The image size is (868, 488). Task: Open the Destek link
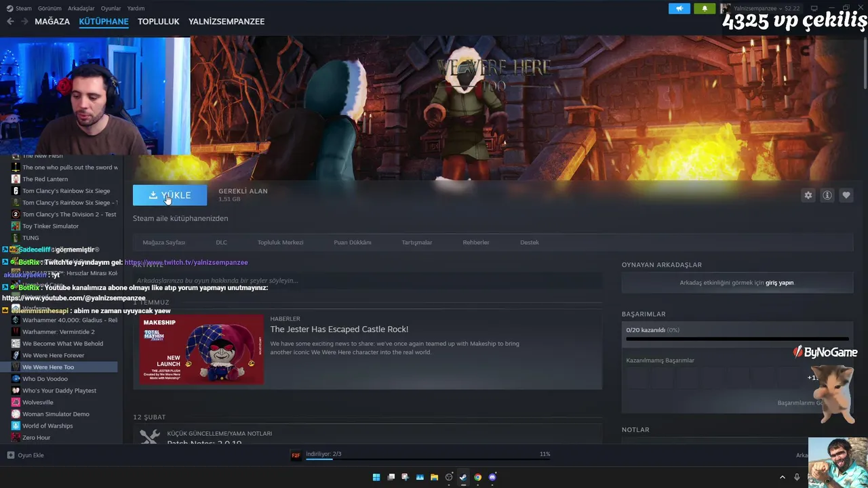tap(529, 243)
